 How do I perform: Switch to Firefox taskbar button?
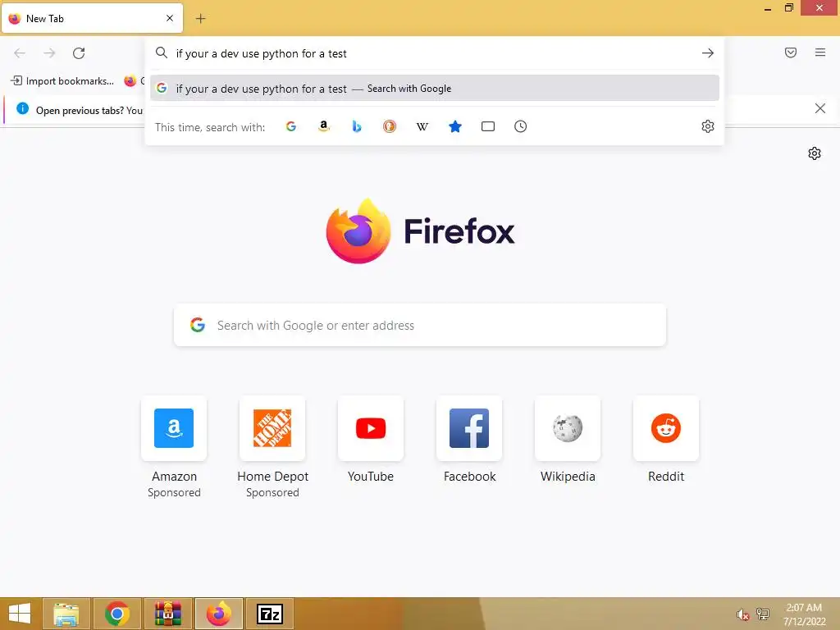coord(219,614)
